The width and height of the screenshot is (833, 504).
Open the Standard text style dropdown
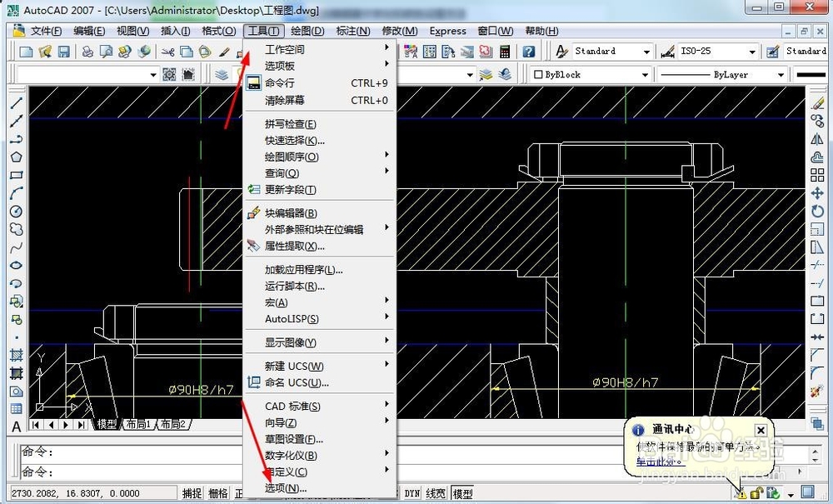coord(646,52)
